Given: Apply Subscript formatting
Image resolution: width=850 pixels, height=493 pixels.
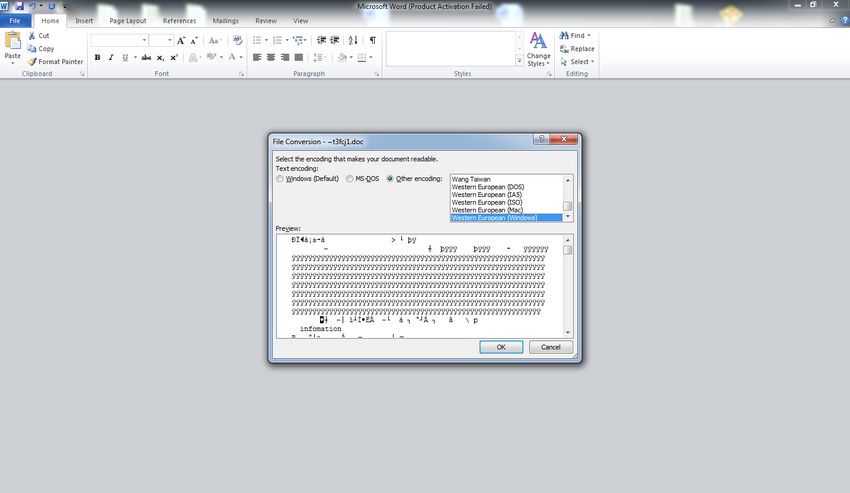Looking at the screenshot, I should [160, 57].
